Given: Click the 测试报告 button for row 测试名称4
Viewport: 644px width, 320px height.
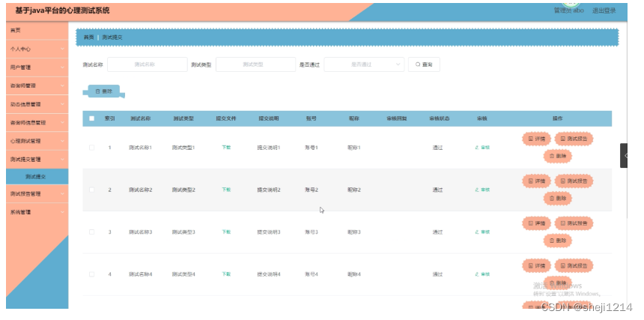Looking at the screenshot, I should (574, 266).
